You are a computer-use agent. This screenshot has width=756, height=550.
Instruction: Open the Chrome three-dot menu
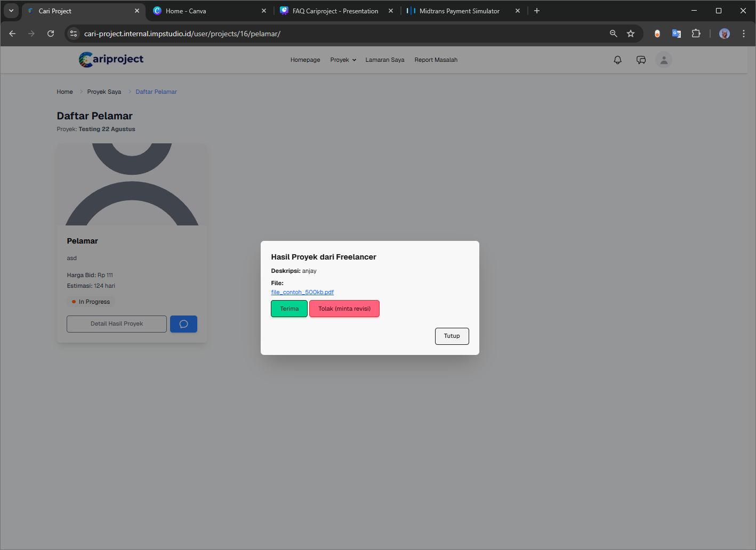(743, 34)
